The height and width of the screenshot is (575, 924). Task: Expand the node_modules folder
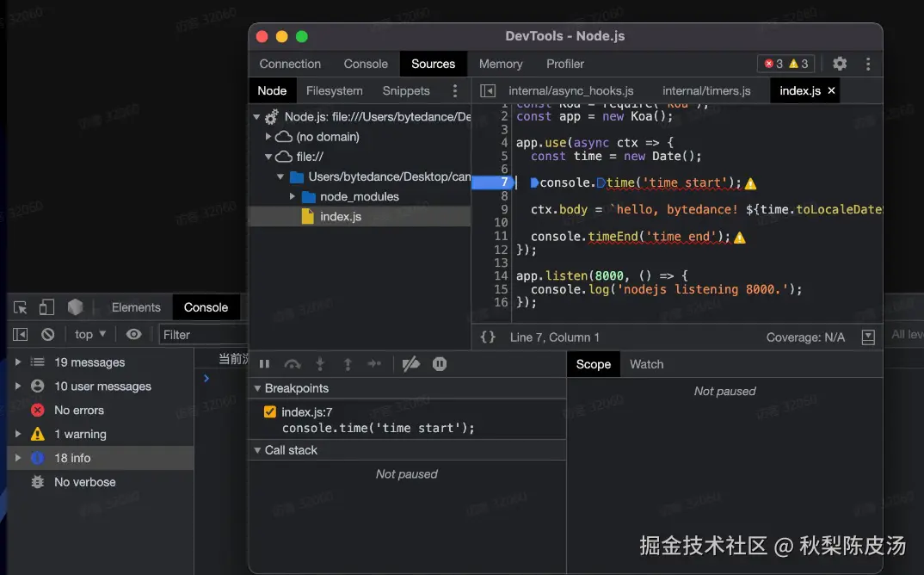click(x=293, y=196)
